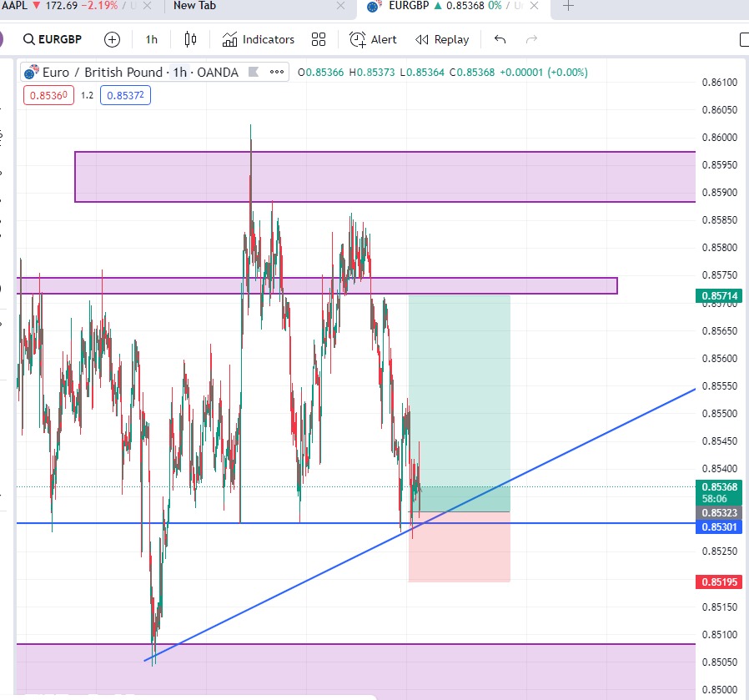Click the close price C0.85368 value
The image size is (749, 700).
click(x=472, y=72)
